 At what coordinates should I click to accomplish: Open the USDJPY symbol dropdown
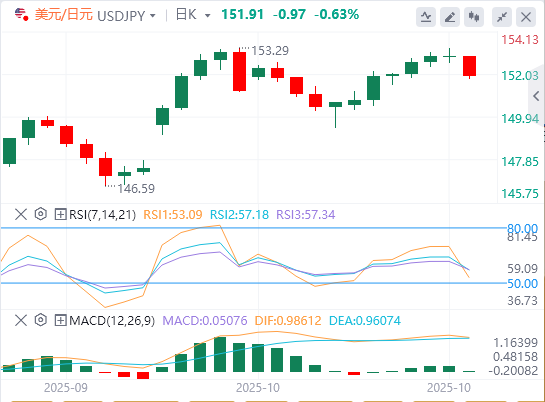pos(153,16)
